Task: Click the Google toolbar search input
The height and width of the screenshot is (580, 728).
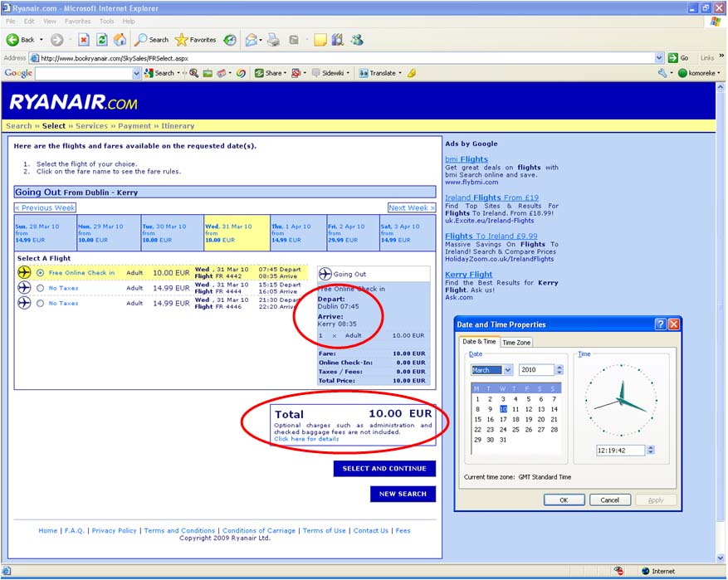Action: click(x=84, y=73)
